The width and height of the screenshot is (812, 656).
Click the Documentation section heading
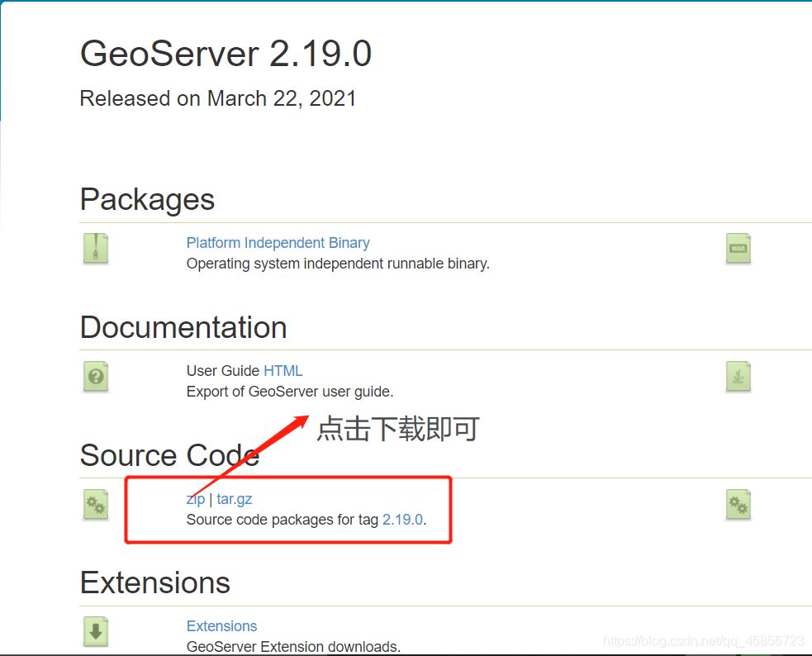coord(183,327)
